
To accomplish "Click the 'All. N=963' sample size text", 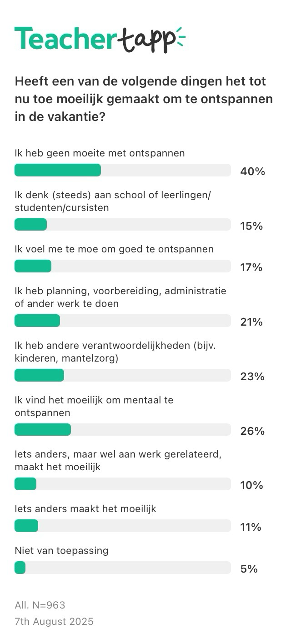I will coord(40,605).
